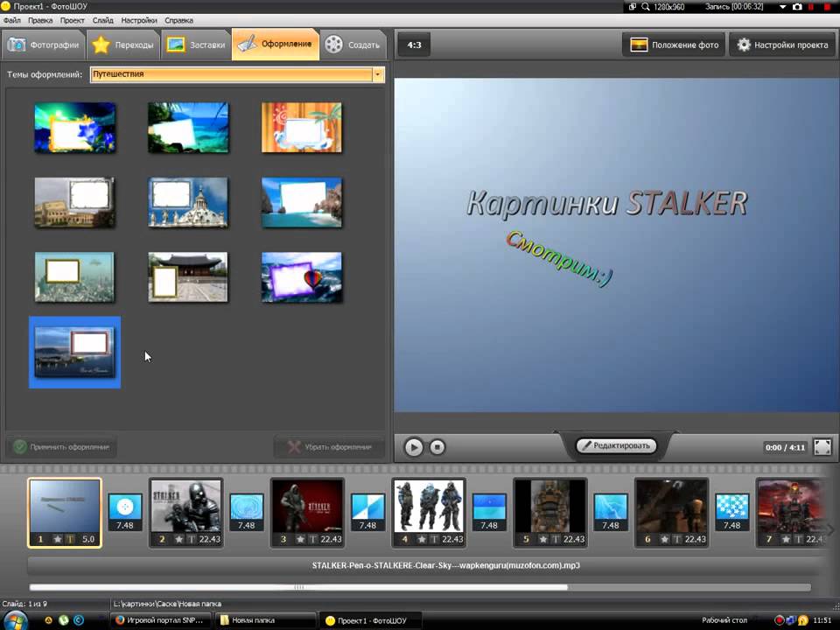The width and height of the screenshot is (840, 630).
Task: Select the highlighted night harbor frame theme
Action: [x=75, y=352]
